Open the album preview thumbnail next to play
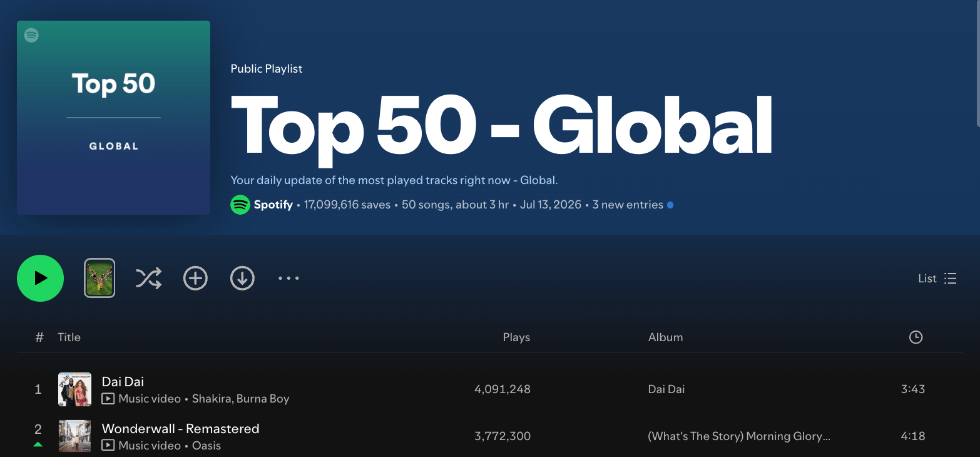This screenshot has height=457, width=980. click(100, 278)
